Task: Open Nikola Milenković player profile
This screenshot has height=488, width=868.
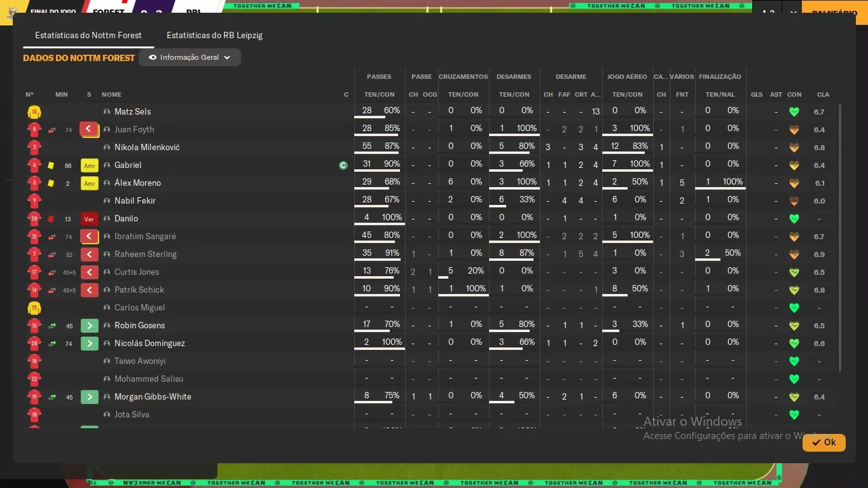Action: (147, 148)
